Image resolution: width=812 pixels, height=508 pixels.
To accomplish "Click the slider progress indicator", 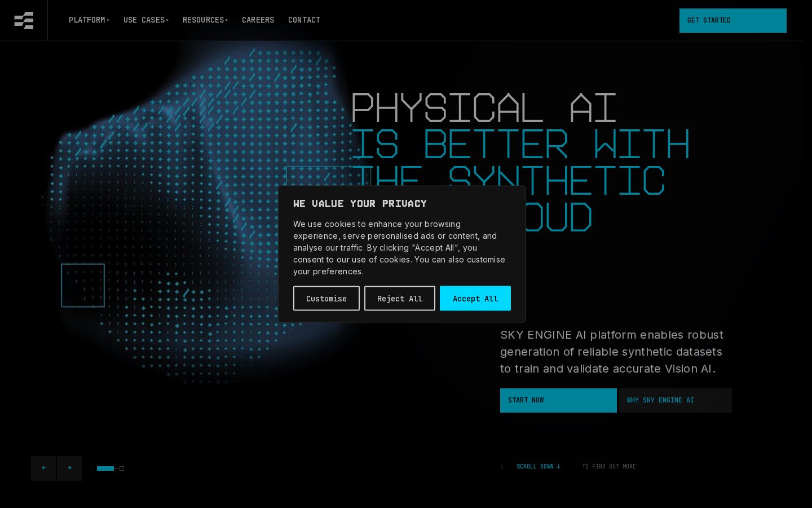I will point(111,468).
